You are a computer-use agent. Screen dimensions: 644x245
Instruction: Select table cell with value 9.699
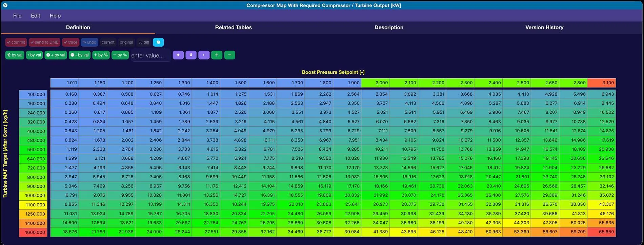[206, 177]
